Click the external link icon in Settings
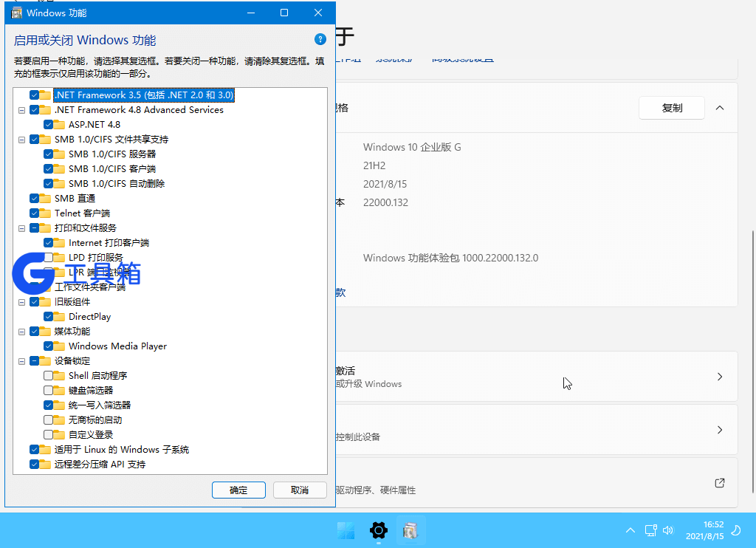The height and width of the screenshot is (548, 756). (x=719, y=483)
